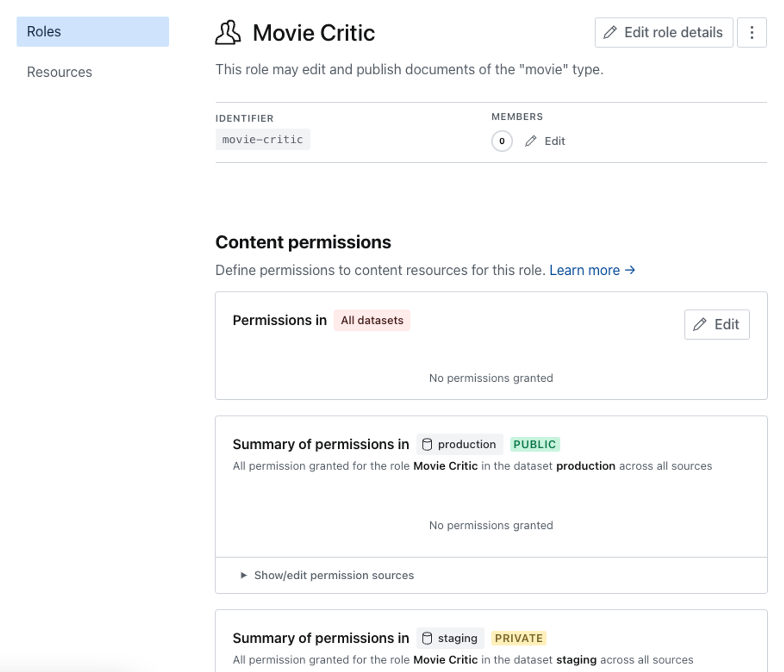Click pencil icon in Edit role details
Viewport: 784px width, 672px height.
click(610, 32)
